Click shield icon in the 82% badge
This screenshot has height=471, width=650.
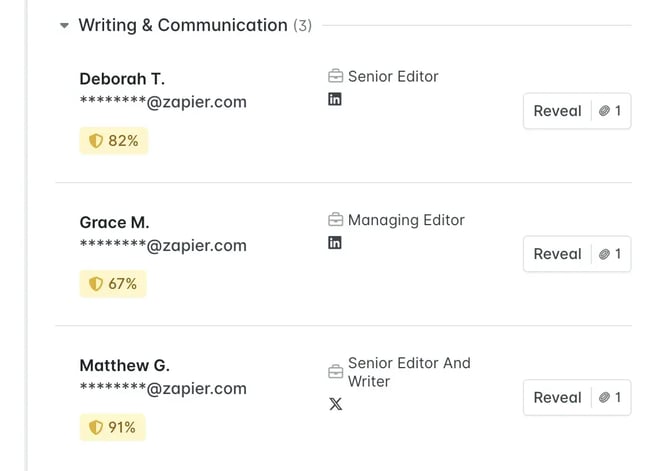[x=96, y=142]
